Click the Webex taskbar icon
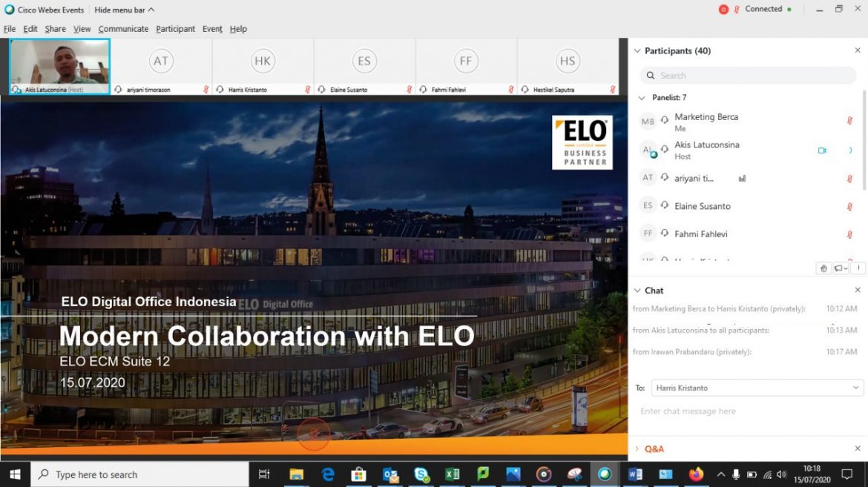The image size is (868, 487). pyautogui.click(x=605, y=474)
